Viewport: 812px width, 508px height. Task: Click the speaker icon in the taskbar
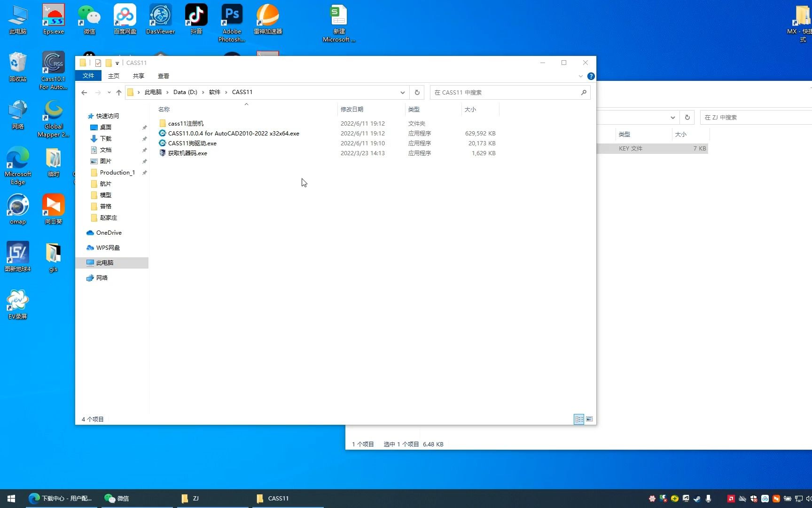coord(808,499)
